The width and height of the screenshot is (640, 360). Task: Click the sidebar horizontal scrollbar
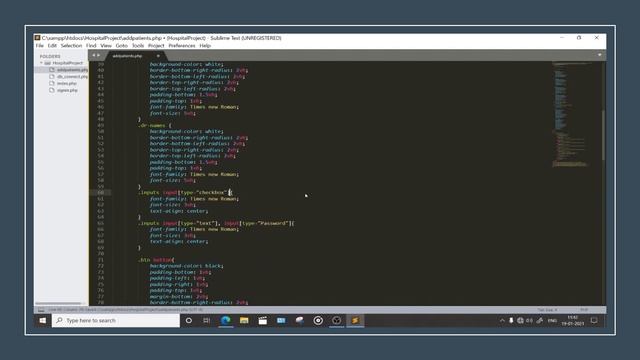coord(58,303)
